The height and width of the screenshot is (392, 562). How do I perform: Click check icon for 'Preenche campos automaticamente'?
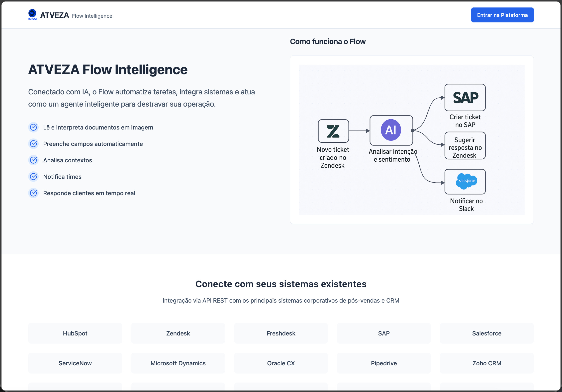tap(33, 144)
